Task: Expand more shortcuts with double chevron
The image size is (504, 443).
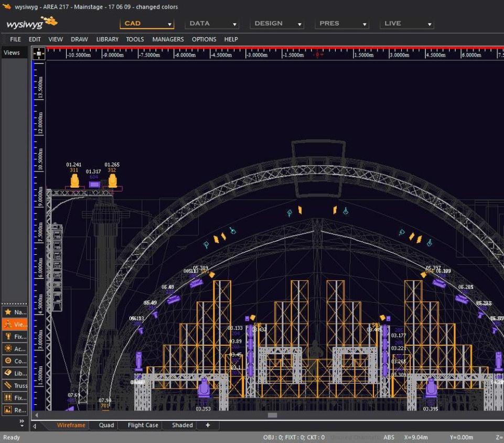Action: click(x=22, y=421)
